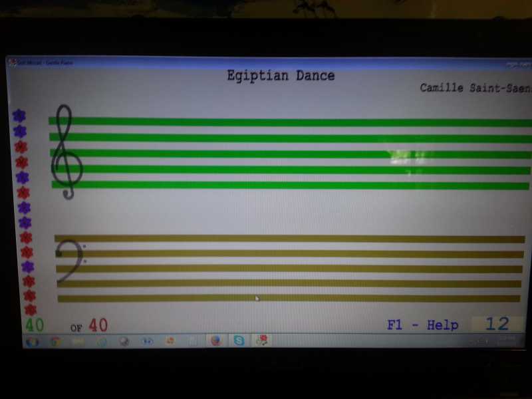The height and width of the screenshot is (399, 532).
Task: Open Skype from the taskbar
Action: point(239,340)
